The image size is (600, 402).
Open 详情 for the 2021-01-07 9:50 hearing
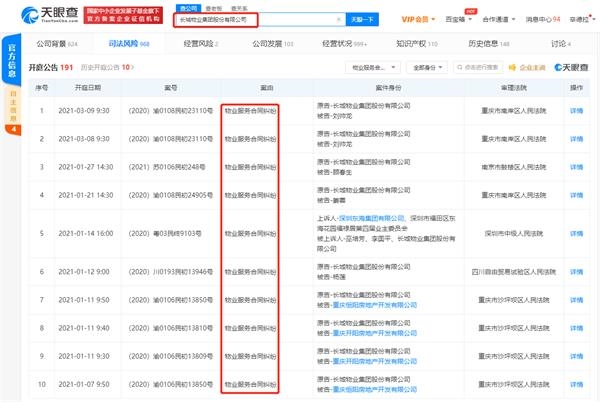tap(576, 384)
